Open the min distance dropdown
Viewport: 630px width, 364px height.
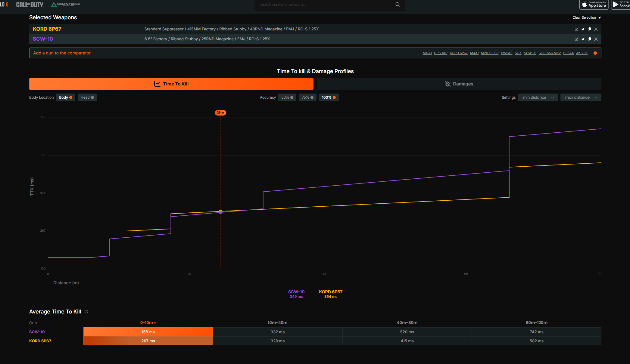(538, 97)
